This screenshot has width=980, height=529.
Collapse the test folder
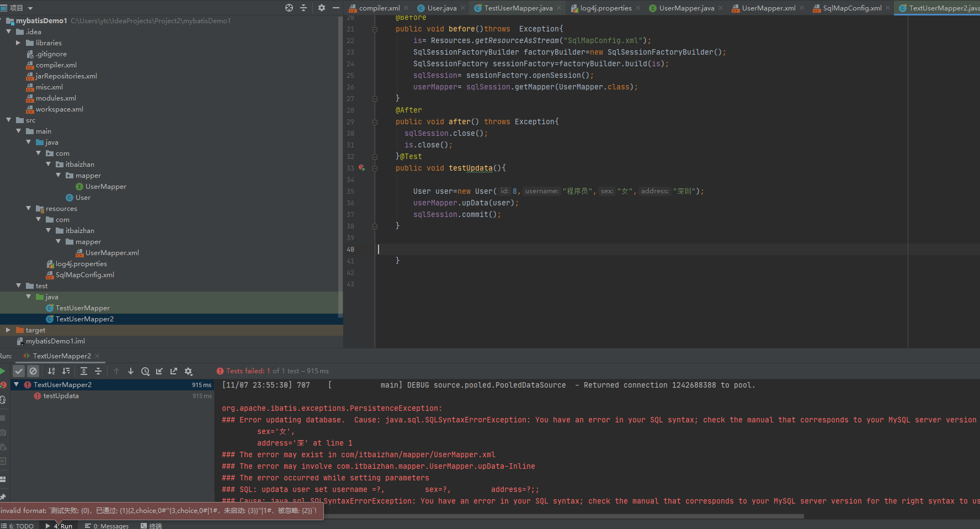tap(18, 285)
